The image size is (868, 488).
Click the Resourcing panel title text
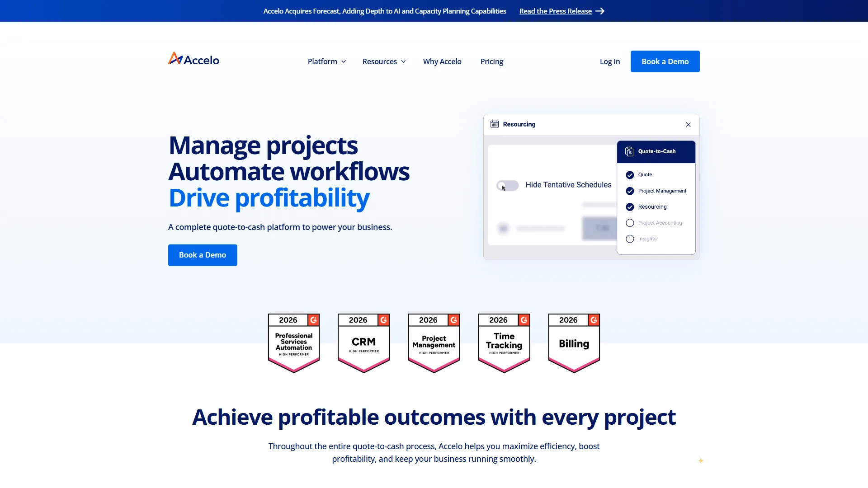coord(519,124)
